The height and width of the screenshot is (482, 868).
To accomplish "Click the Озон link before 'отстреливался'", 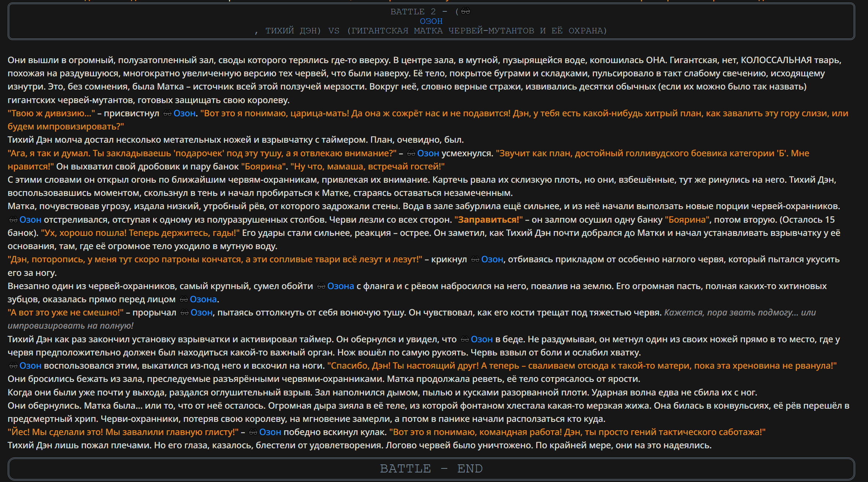I will click(x=30, y=220).
